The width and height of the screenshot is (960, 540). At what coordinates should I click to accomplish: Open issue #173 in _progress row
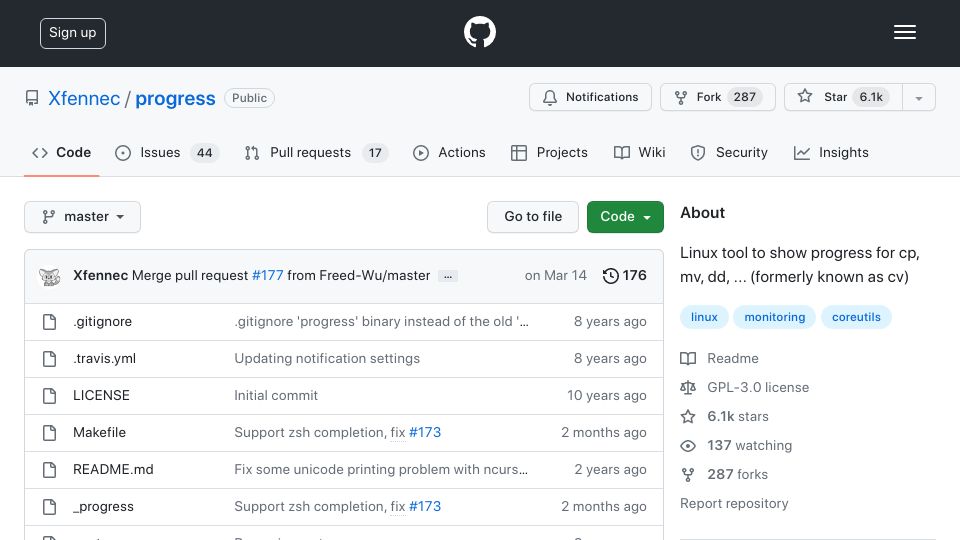pos(425,506)
